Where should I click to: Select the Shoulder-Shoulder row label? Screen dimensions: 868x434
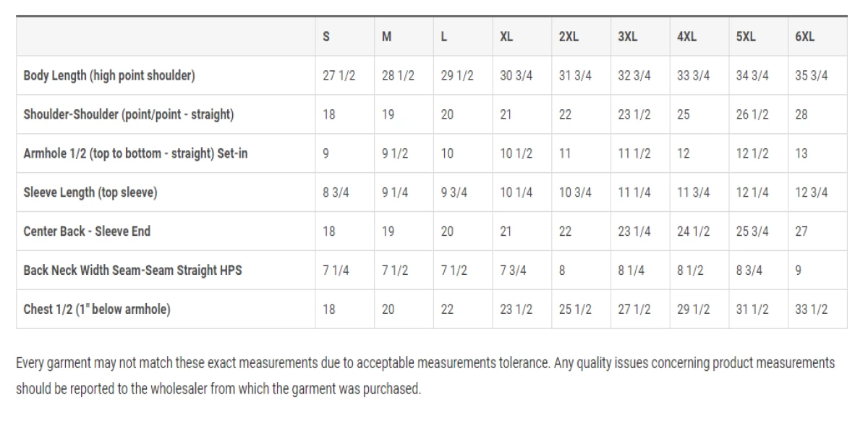[x=128, y=114]
